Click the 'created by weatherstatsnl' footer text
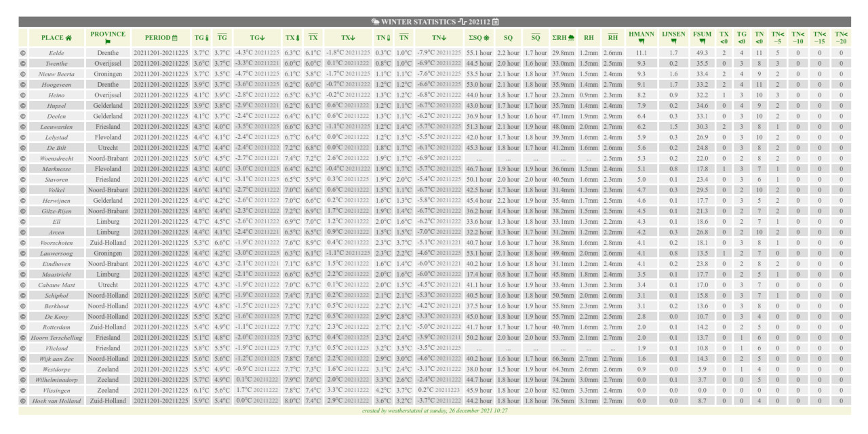This screenshot has height=434, width=868. pyautogui.click(x=435, y=410)
